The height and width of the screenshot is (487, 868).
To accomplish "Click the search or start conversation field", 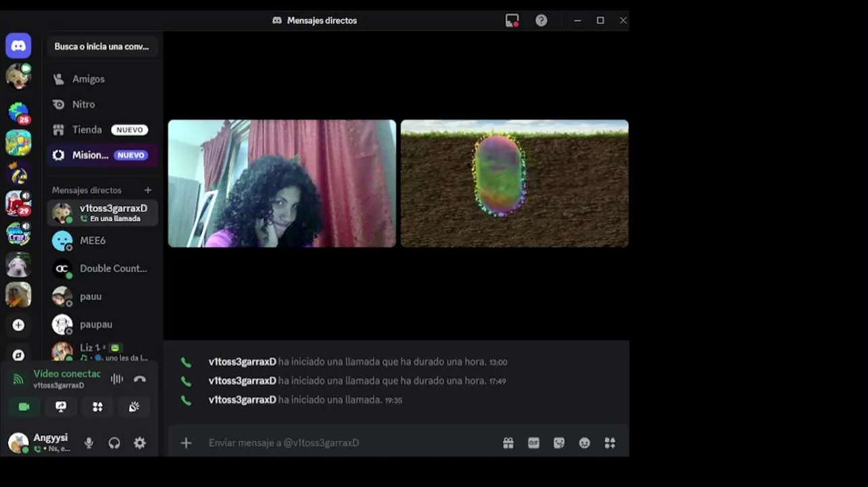I will pyautogui.click(x=102, y=47).
